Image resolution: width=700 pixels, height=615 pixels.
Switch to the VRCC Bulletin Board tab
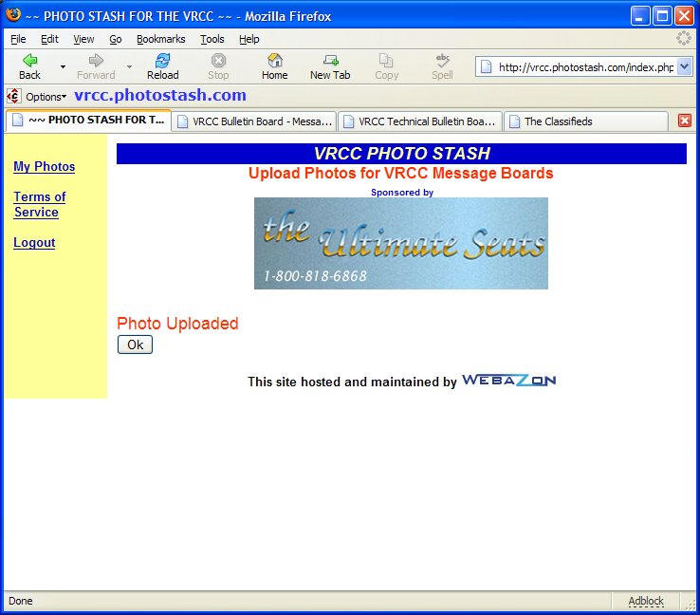pos(254,121)
